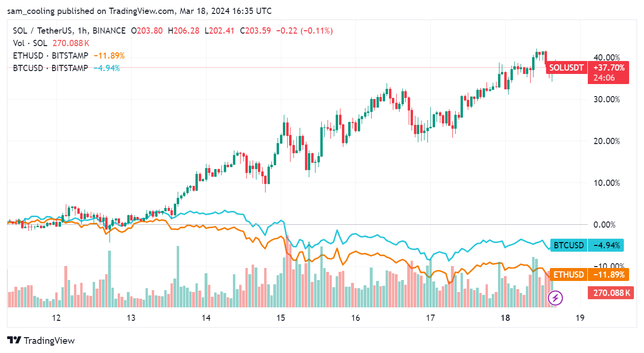Click the low value L202.41
The height and width of the screenshot is (353, 644).
[219, 31]
